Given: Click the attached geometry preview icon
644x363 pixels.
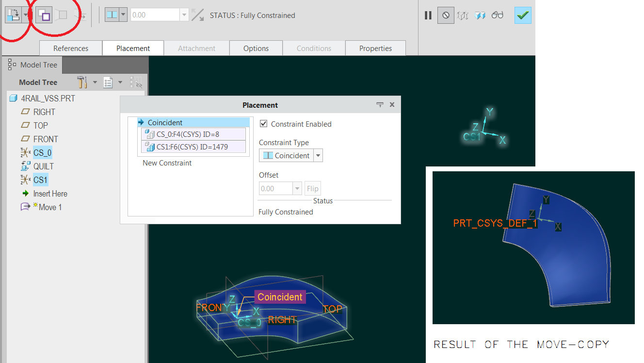Looking at the screenshot, I should [x=480, y=15].
